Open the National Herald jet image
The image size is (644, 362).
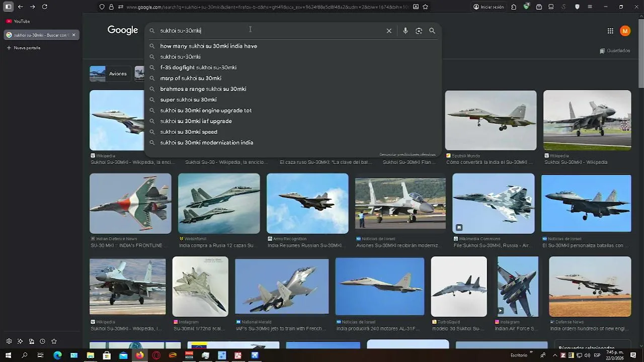[282, 286]
